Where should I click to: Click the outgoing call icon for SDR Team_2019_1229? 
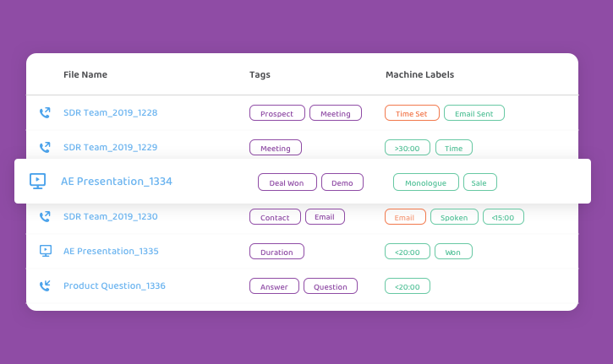click(45, 147)
